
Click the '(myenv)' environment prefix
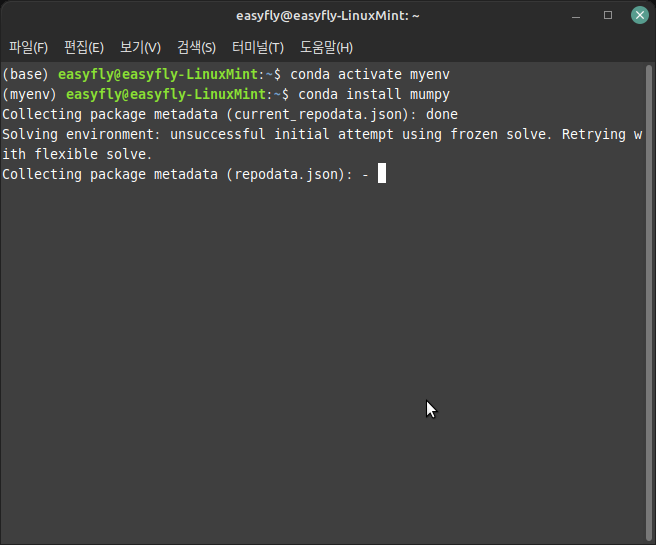click(29, 95)
